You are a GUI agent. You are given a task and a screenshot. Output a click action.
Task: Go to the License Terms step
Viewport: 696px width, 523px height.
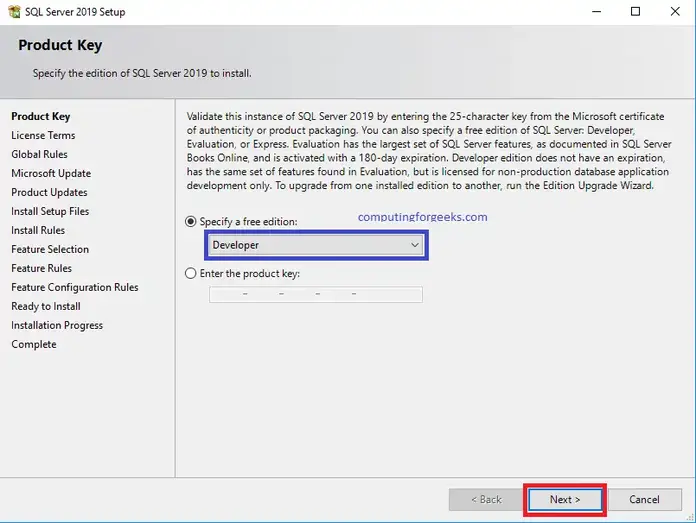pos(43,135)
